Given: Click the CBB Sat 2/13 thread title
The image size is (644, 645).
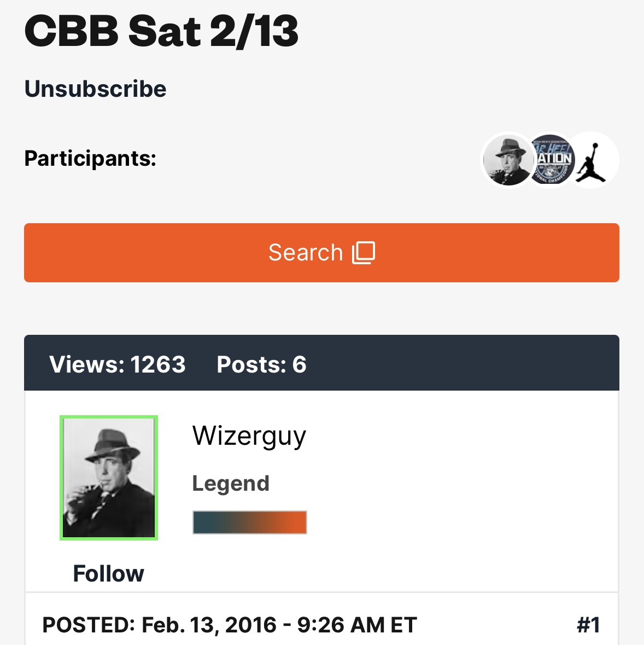Looking at the screenshot, I should 161,31.
